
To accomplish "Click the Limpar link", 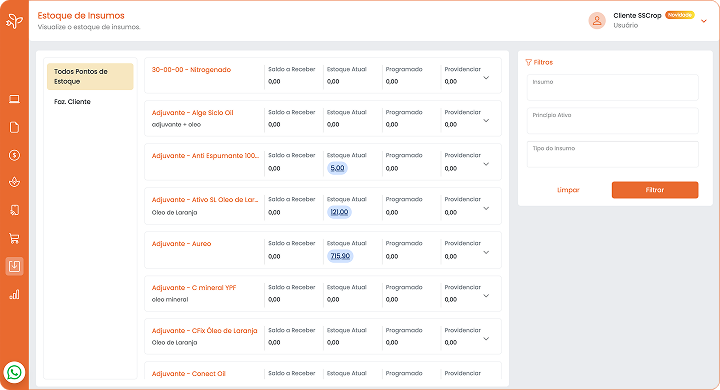I will click(x=568, y=190).
